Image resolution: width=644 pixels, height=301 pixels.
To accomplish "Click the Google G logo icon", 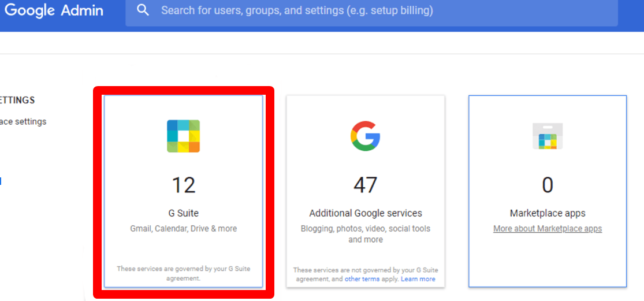I will coord(365,136).
